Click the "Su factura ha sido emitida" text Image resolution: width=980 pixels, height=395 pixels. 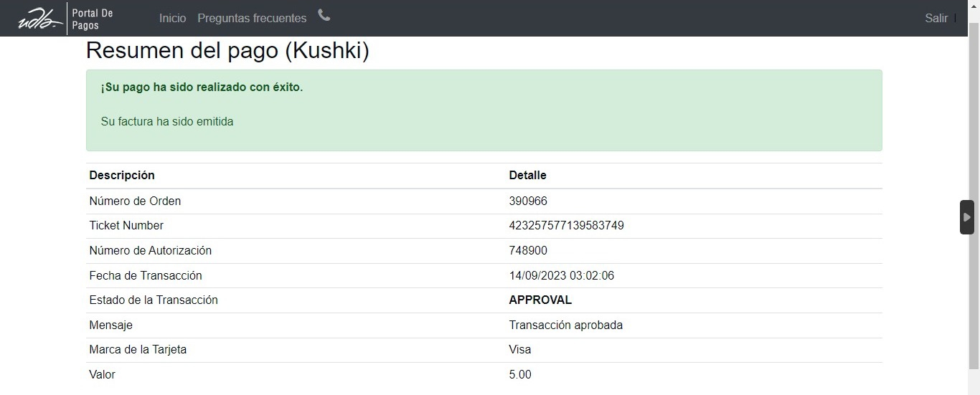[167, 122]
